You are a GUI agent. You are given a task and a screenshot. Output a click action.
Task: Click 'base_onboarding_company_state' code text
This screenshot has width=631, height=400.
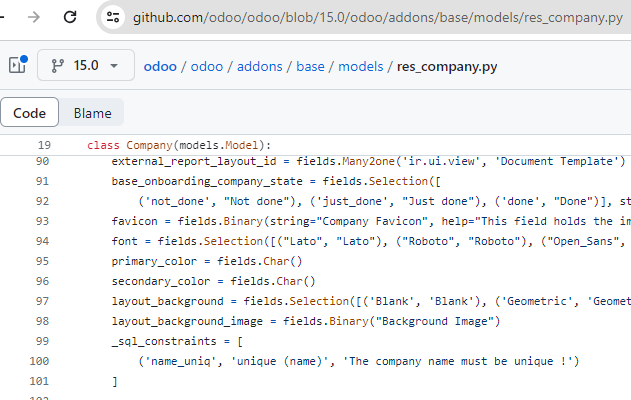tap(207, 181)
